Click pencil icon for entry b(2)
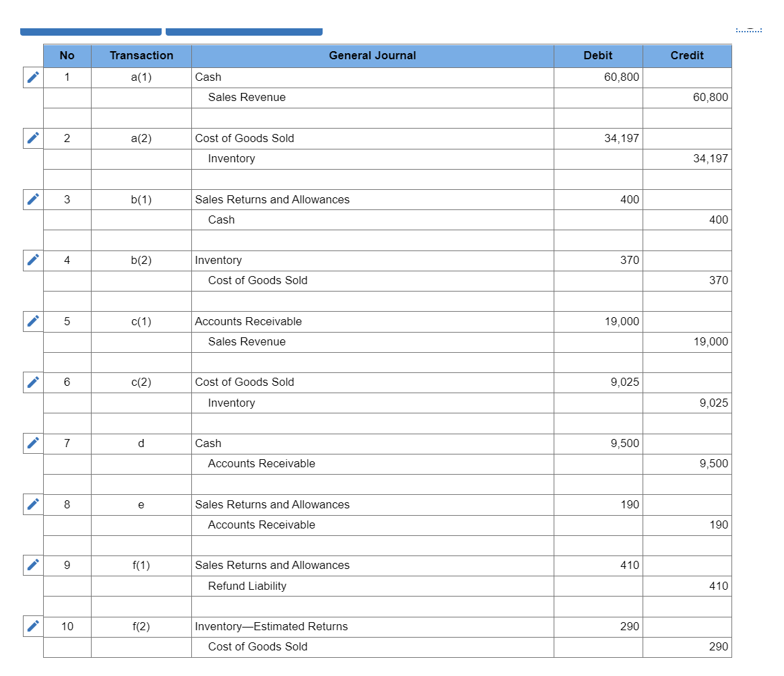Screen dimensions: 784x676 click(x=33, y=261)
